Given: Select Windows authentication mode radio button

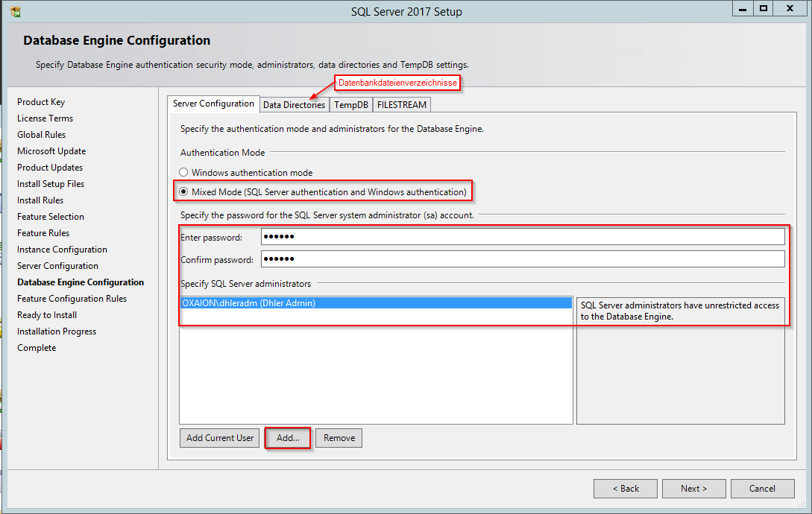Looking at the screenshot, I should click(x=183, y=172).
